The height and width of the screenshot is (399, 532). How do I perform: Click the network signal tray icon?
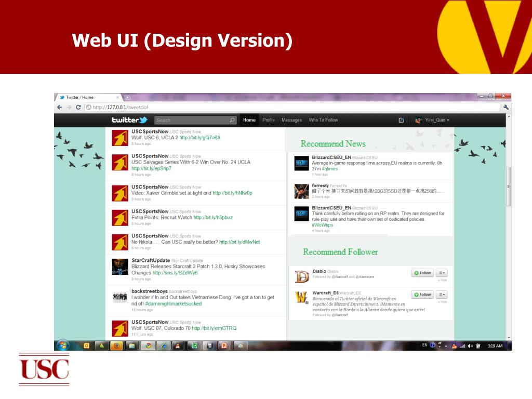click(462, 345)
